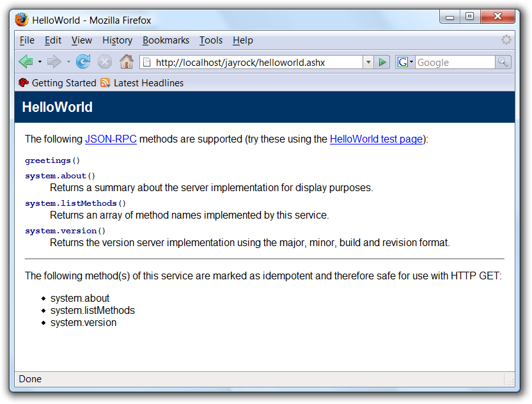The image size is (532, 404).
Task: Click the gray Forward arrow button
Action: (x=54, y=62)
